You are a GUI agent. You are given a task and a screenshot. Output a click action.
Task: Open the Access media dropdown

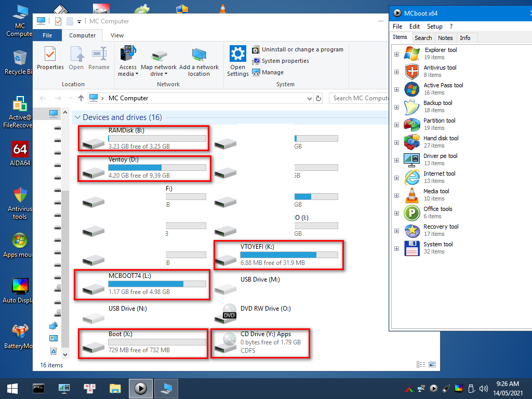128,60
